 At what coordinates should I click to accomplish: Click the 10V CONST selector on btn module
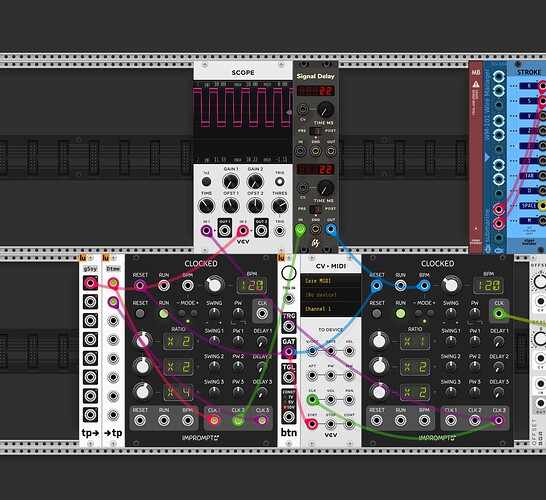point(289,407)
